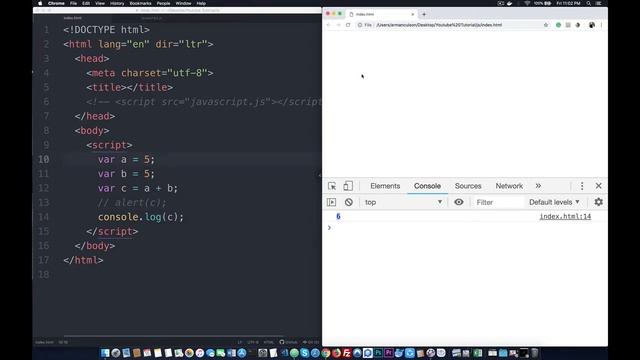This screenshot has height=360, width=640.
Task: Click the 'var b = 5;' line
Action: (x=126, y=174)
